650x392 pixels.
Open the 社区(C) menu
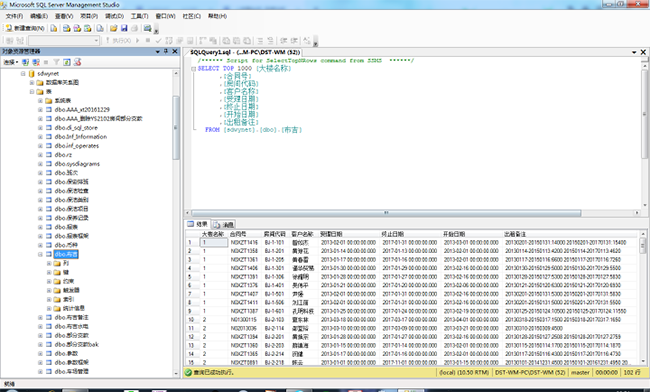192,16
